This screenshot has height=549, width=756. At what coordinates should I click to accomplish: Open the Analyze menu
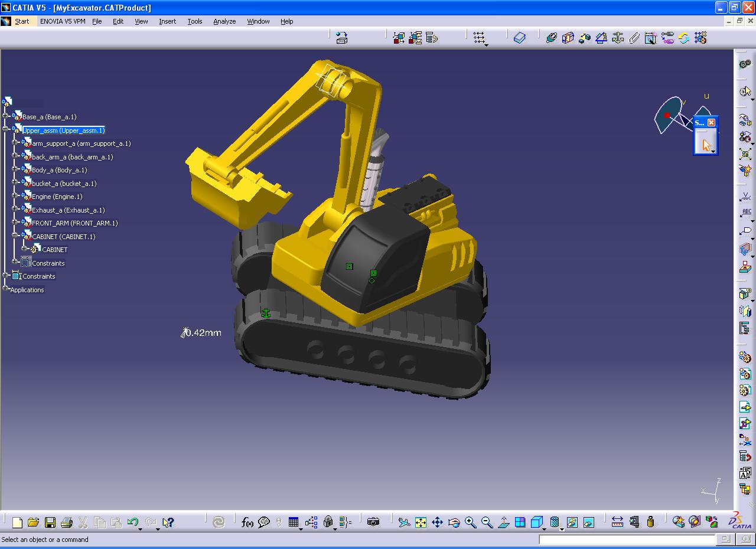(224, 21)
